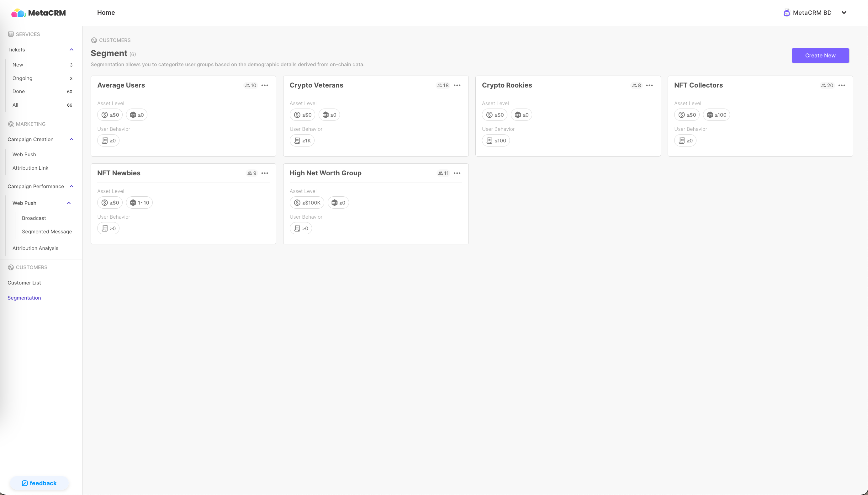This screenshot has height=495, width=868.
Task: Open the Segmented Message page
Action: click(x=47, y=232)
